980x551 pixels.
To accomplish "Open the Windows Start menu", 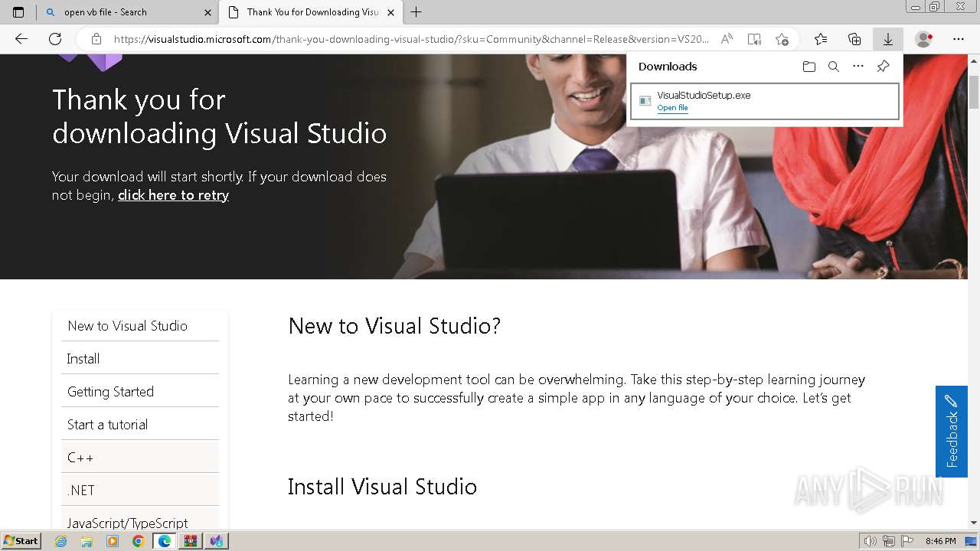I will tap(21, 541).
